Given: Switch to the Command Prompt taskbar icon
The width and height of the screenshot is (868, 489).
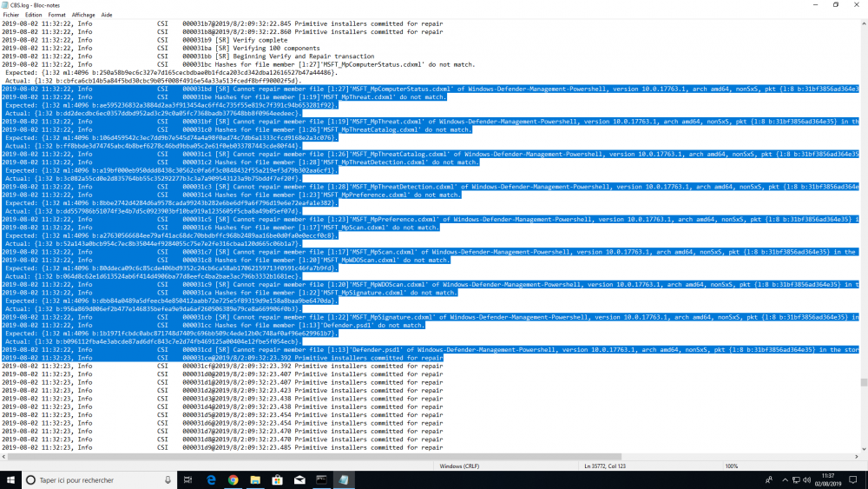Looking at the screenshot, I should tap(322, 480).
